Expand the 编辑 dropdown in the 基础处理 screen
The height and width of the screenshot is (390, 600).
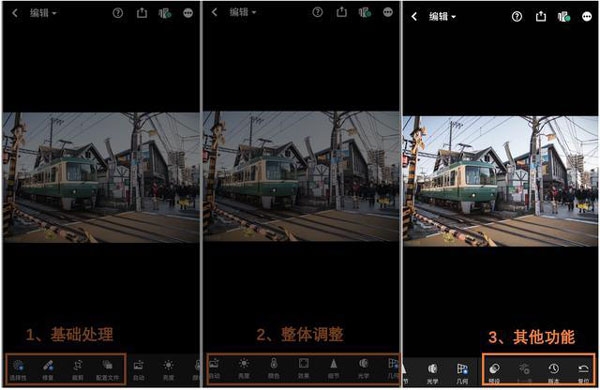click(43, 13)
